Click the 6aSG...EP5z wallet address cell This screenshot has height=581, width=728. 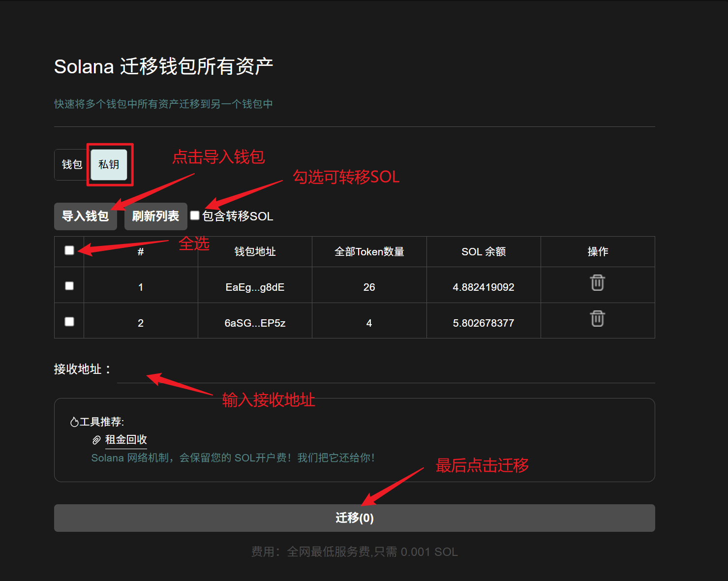pyautogui.click(x=255, y=323)
